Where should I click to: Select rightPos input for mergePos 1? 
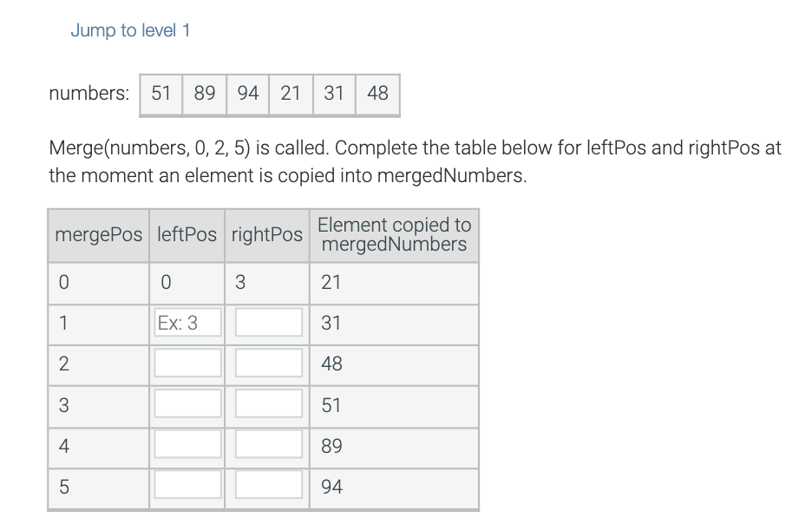pos(268,323)
